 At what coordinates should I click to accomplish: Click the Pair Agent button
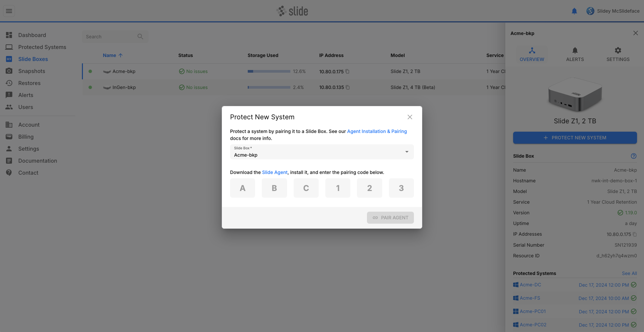click(x=390, y=218)
